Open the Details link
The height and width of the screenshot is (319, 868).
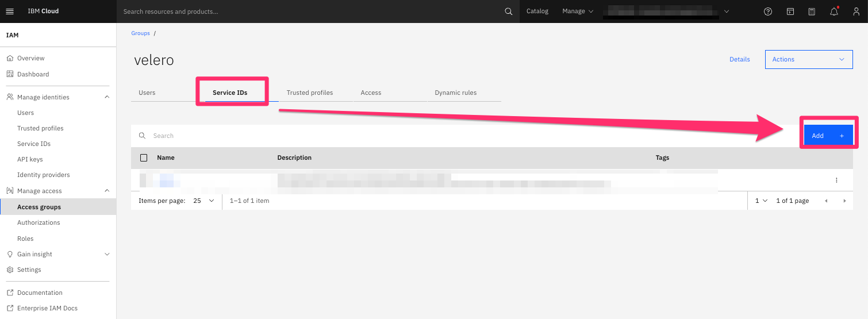coord(740,59)
